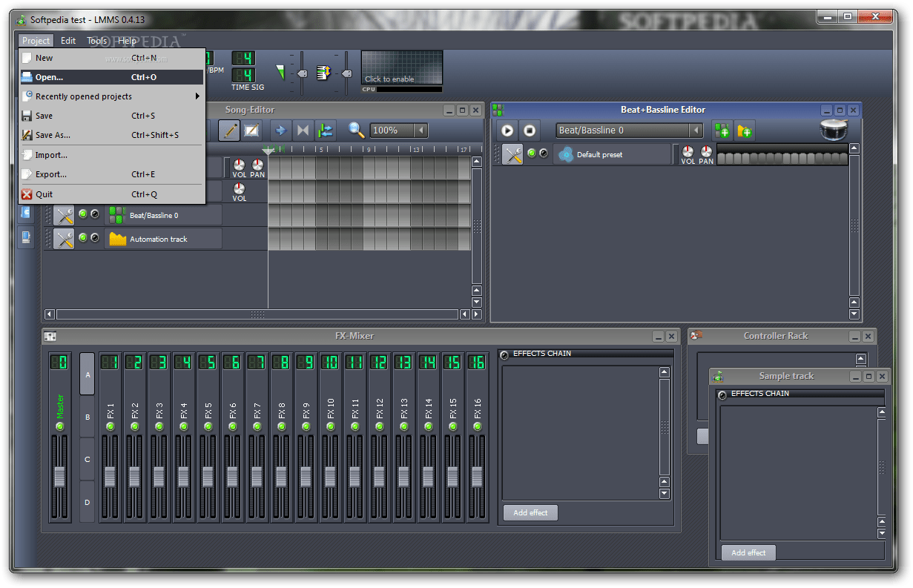The height and width of the screenshot is (588, 913).
Task: Open the Beat/Bassline 0 pattern dropdown
Action: tap(696, 131)
